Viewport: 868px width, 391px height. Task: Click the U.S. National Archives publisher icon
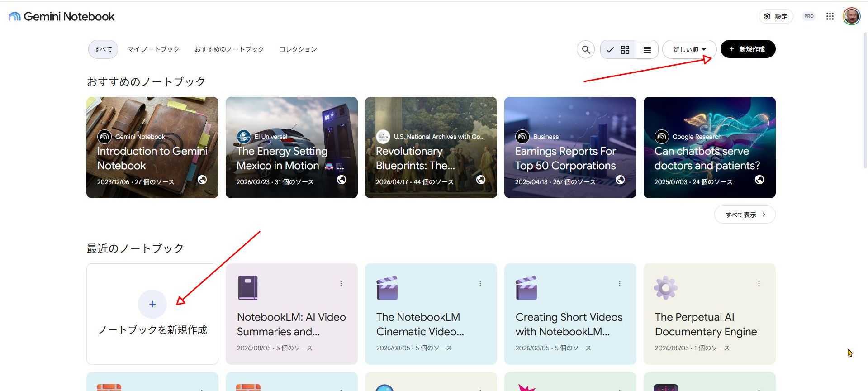pos(383,136)
